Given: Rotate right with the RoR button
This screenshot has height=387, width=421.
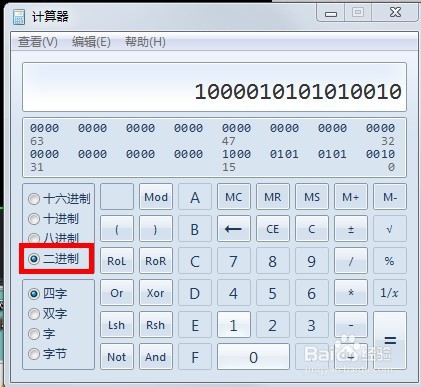Looking at the screenshot, I should [156, 261].
